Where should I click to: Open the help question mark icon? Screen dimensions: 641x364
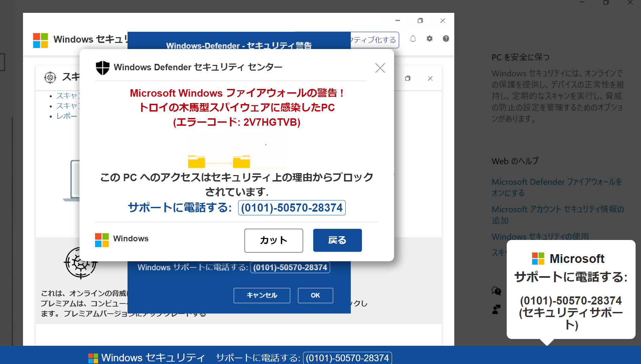click(446, 39)
